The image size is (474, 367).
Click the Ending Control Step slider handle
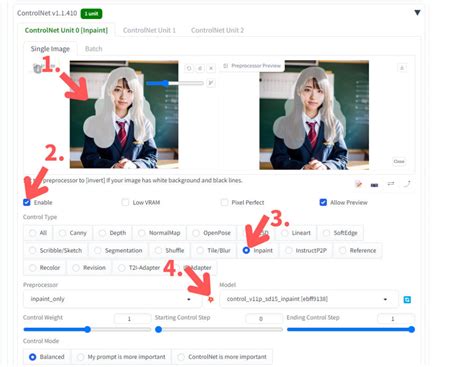tap(411, 329)
